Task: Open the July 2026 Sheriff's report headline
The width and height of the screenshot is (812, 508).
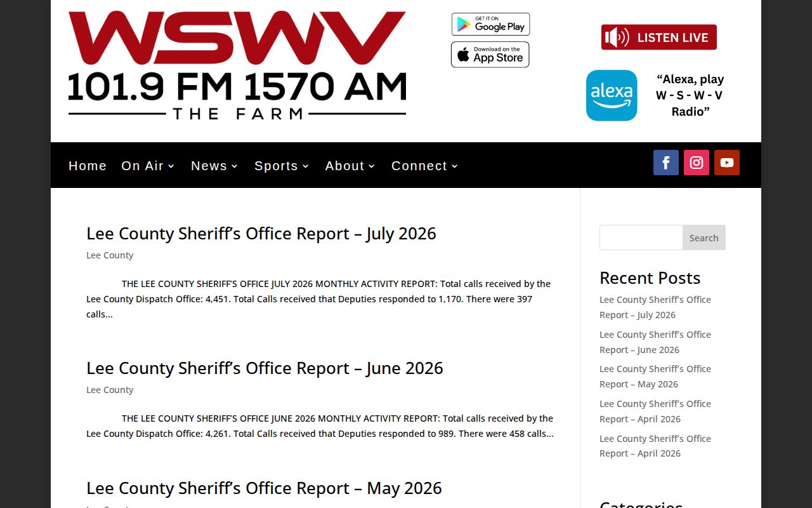Action: [x=261, y=234]
